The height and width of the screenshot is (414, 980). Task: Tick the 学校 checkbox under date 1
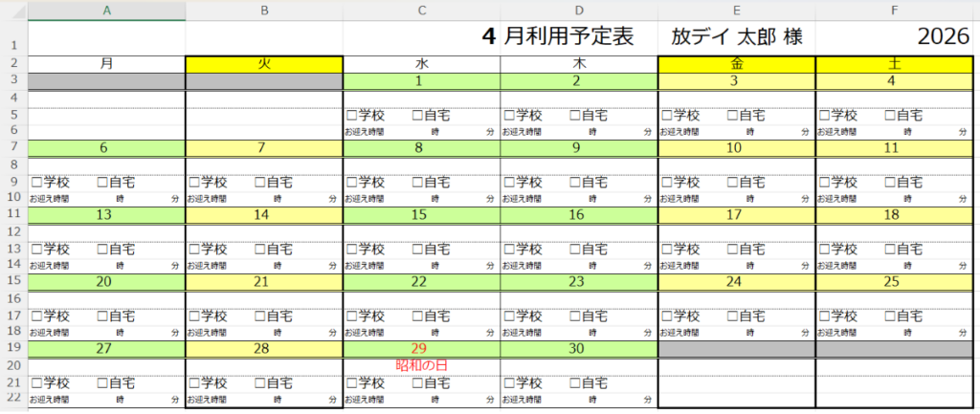351,116
